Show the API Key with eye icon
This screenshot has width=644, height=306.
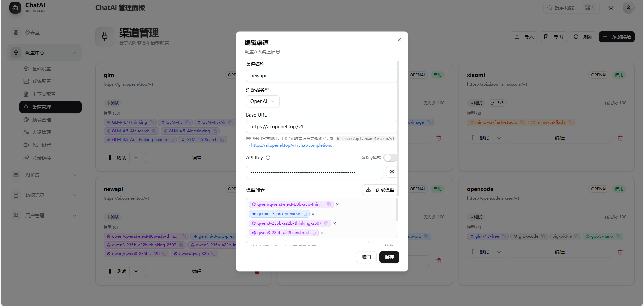392,172
